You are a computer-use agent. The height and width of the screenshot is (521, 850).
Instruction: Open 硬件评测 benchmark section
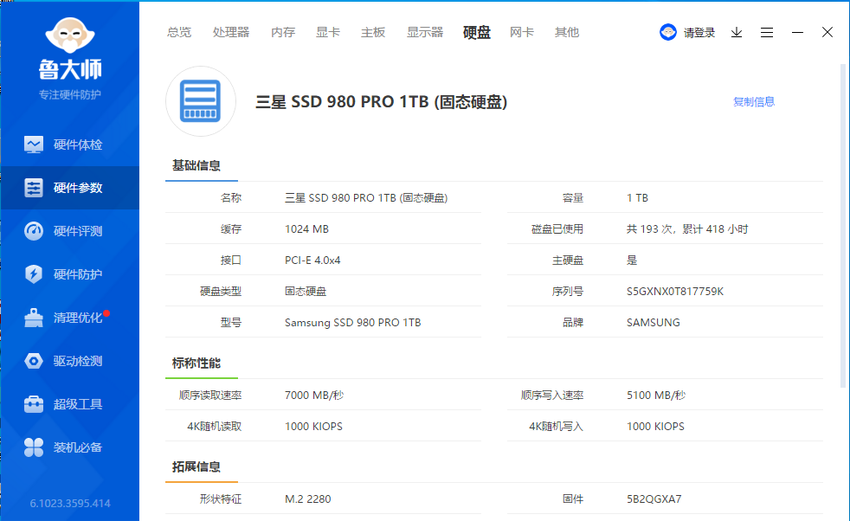pyautogui.click(x=69, y=231)
